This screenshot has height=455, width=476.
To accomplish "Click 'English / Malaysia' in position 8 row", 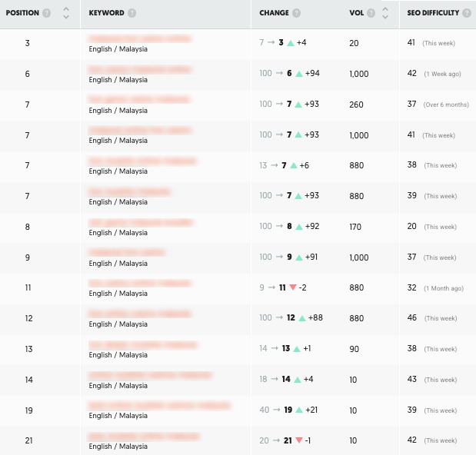I will point(118,233).
